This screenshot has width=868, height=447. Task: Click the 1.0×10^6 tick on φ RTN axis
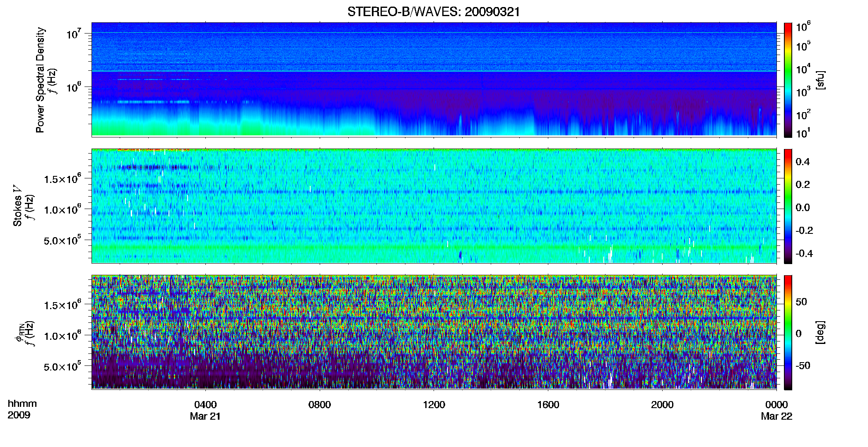click(x=63, y=336)
